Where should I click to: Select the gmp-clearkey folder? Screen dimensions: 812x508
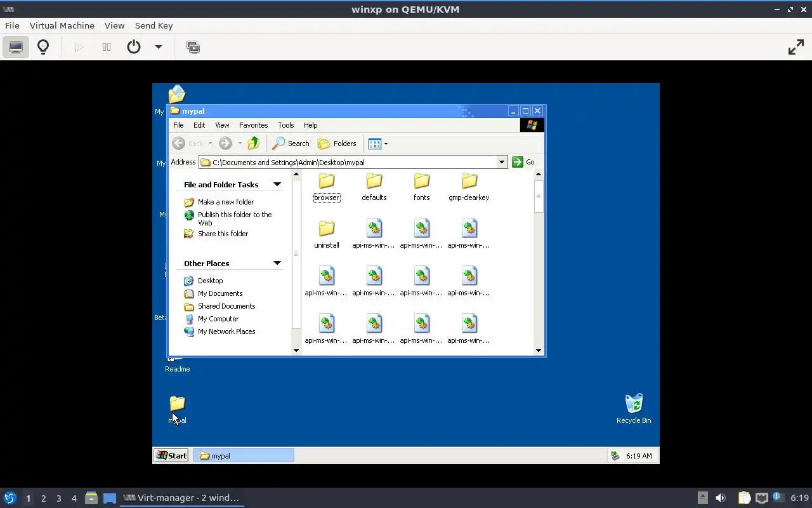(469, 187)
